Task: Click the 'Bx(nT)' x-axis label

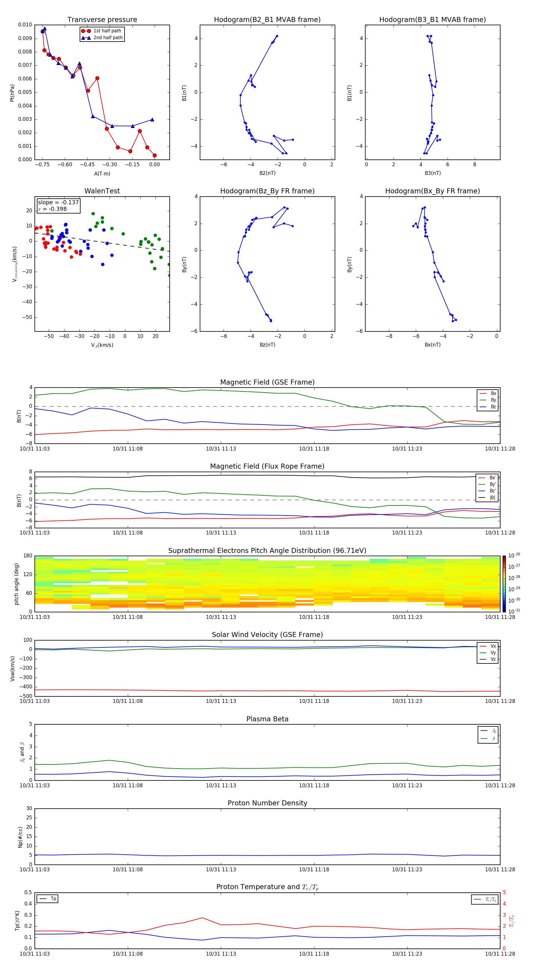Action: [432, 345]
